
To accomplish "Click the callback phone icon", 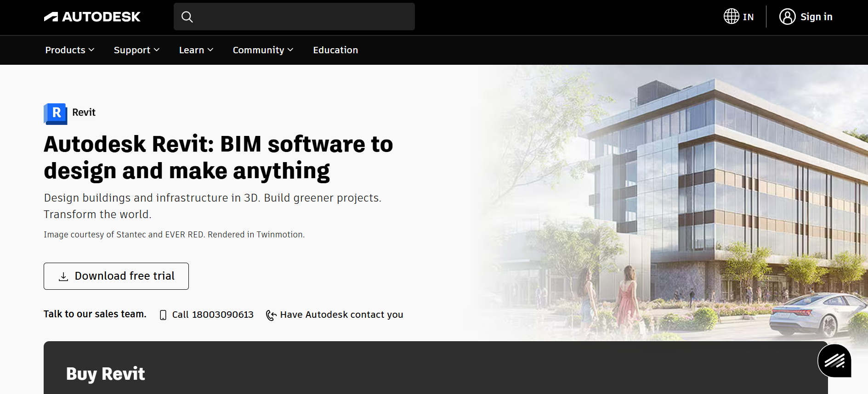I will point(271,315).
